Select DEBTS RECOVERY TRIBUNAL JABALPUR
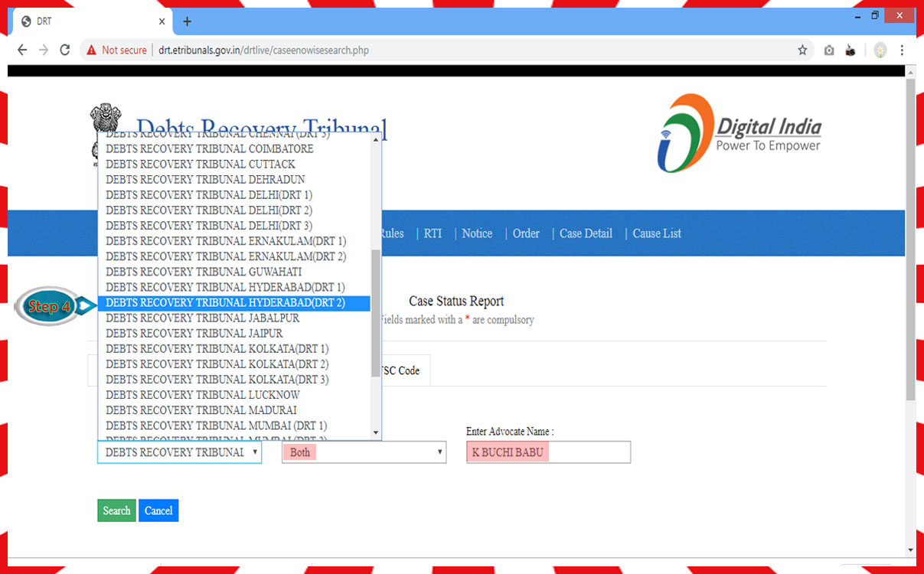 234,318
